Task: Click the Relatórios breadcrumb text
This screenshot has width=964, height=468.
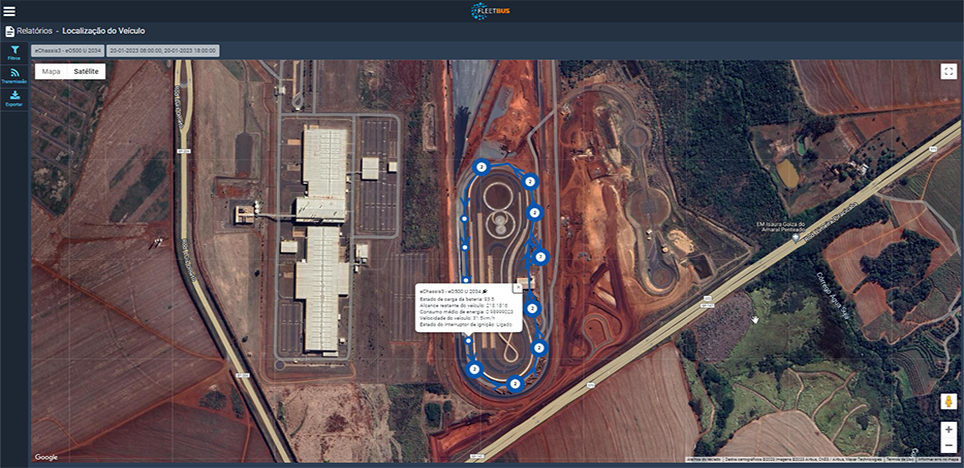Action: coord(34,31)
